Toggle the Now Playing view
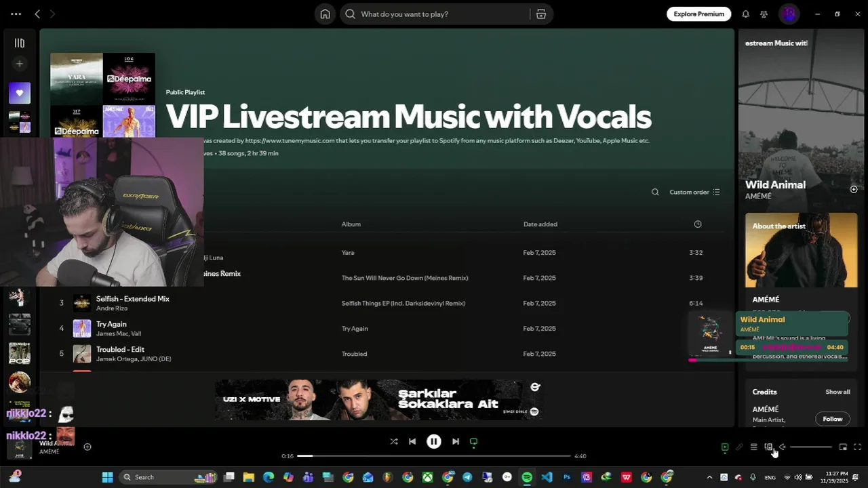 tap(725, 447)
